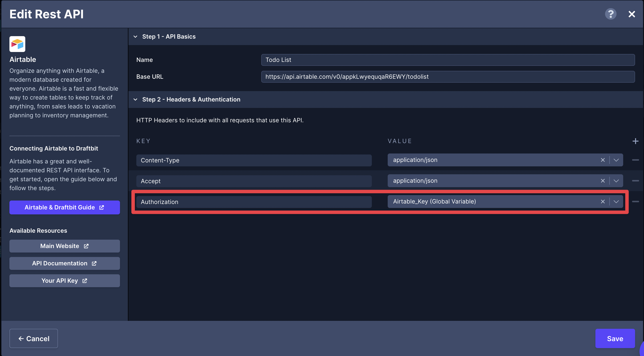This screenshot has width=644, height=356.
Task: Click the Name input field
Action: coord(448,60)
